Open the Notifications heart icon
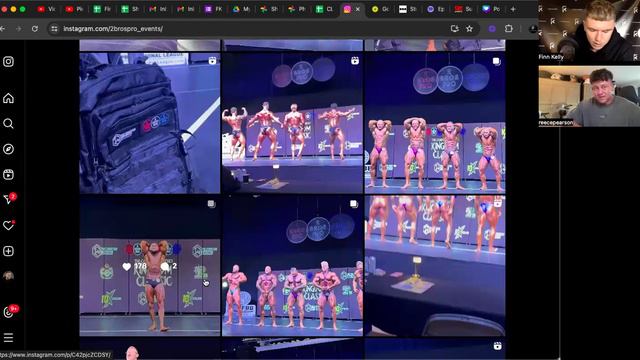Image resolution: width=640 pixels, height=360 pixels. (x=8, y=225)
